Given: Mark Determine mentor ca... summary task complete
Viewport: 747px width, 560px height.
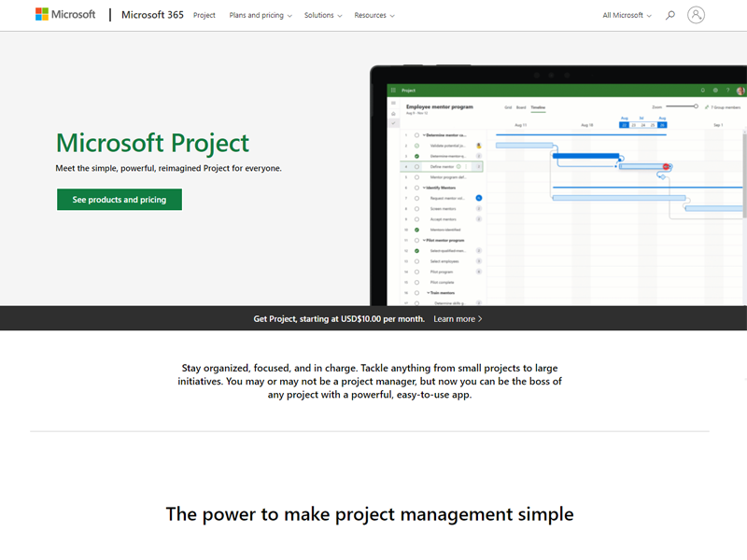Looking at the screenshot, I should [x=416, y=135].
